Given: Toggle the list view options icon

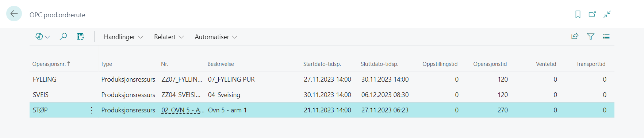Looking at the screenshot, I should click(x=606, y=37).
